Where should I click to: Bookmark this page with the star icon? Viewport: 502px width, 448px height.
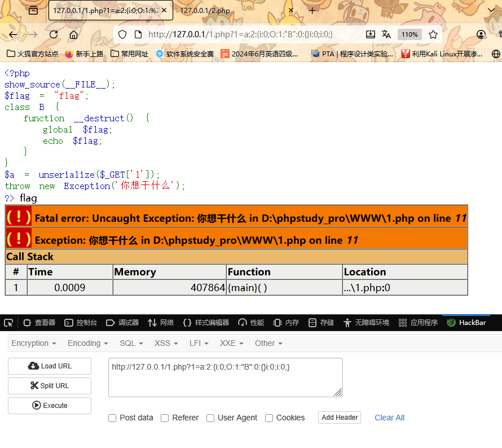coord(433,34)
